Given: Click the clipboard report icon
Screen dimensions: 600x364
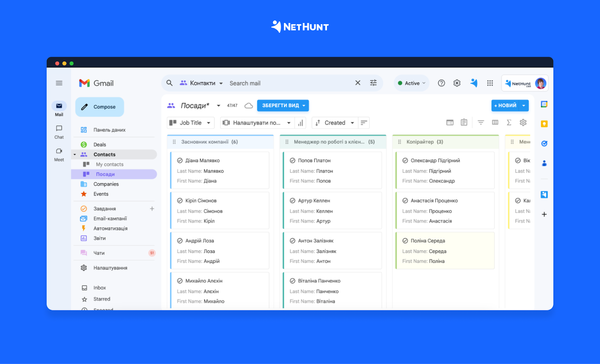Looking at the screenshot, I should coord(464,122).
